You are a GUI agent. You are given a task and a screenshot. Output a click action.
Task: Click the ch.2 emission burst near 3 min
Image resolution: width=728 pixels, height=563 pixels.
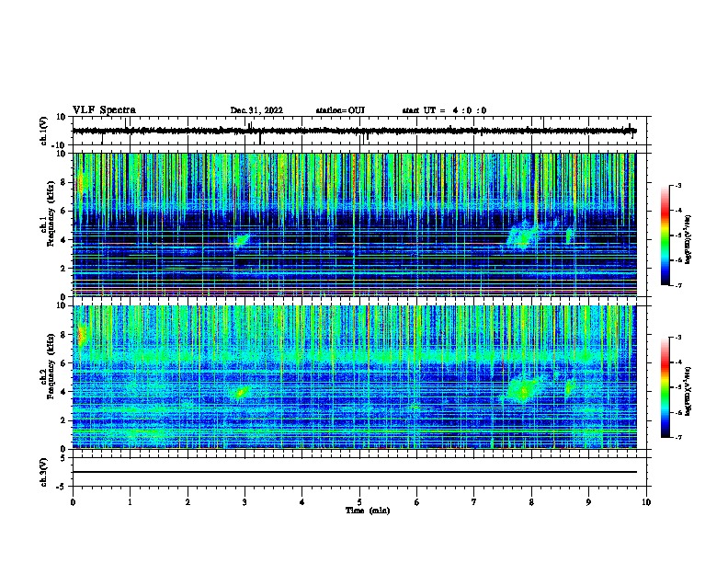coord(241,393)
